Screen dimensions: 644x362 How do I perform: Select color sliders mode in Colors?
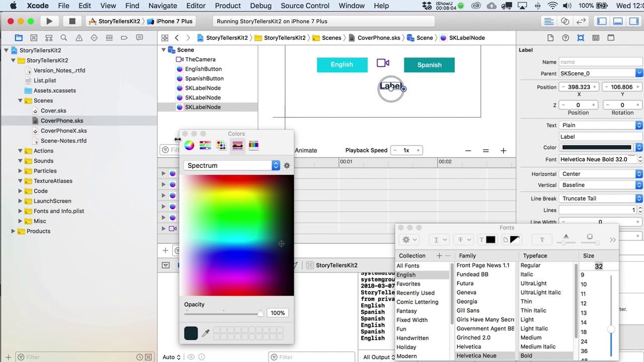tap(205, 145)
